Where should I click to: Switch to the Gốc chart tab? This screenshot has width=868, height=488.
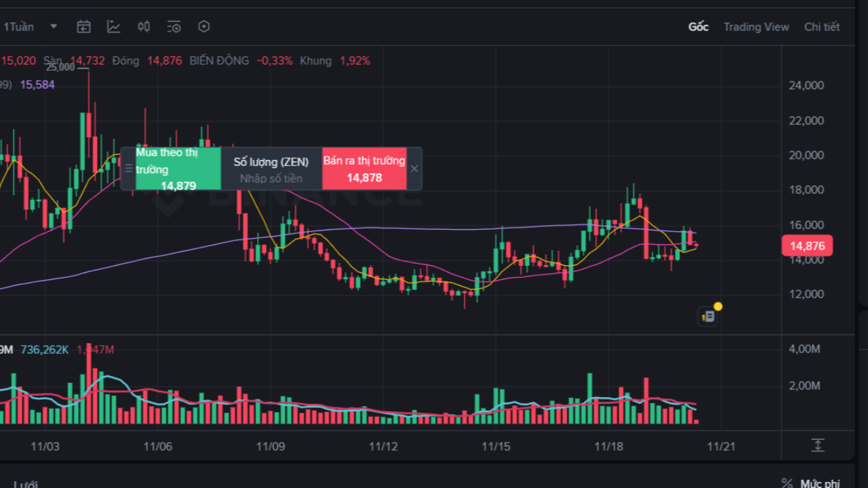698,26
